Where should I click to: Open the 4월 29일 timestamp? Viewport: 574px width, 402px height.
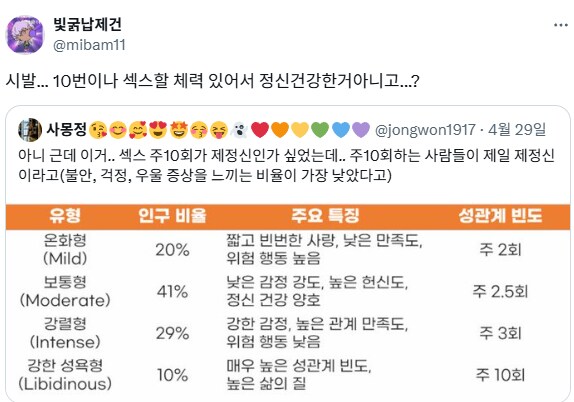click(517, 130)
